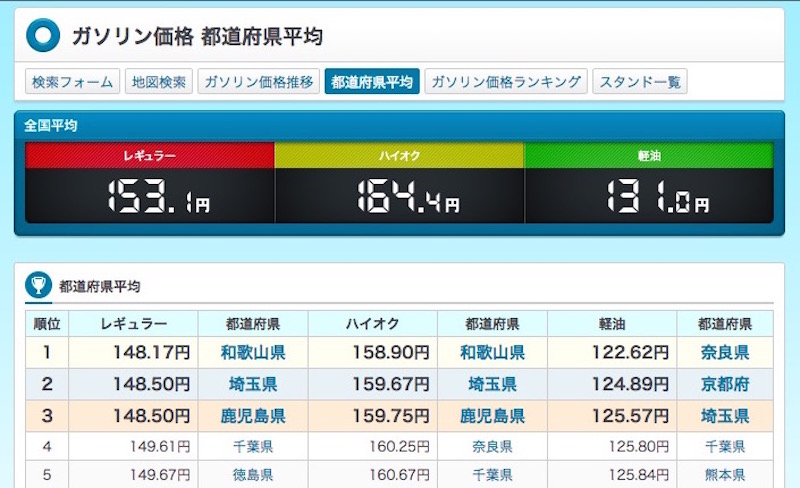Click the 全国平均 panel heading
This screenshot has width=800, height=488.
tap(51, 126)
